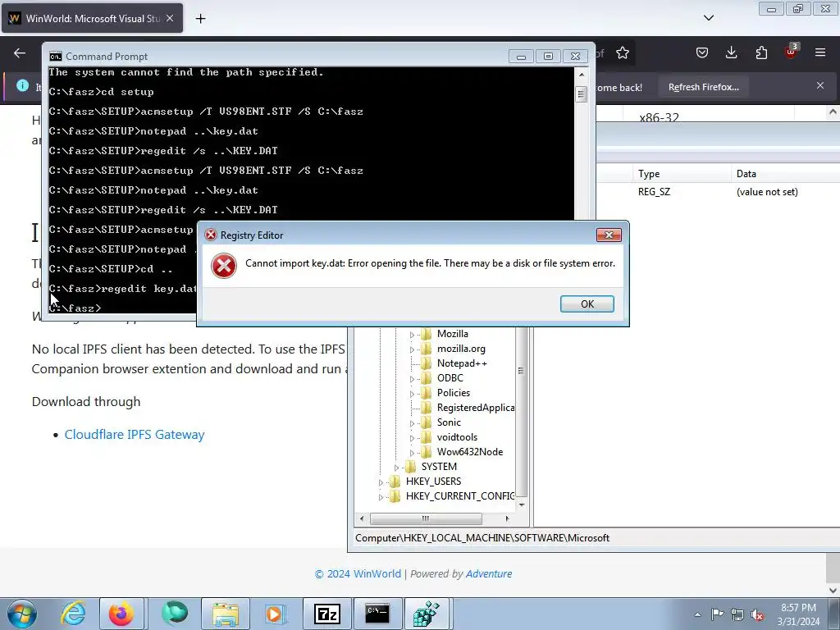Open the Firefox extensions puzzle icon
840x630 pixels.
pos(761,52)
